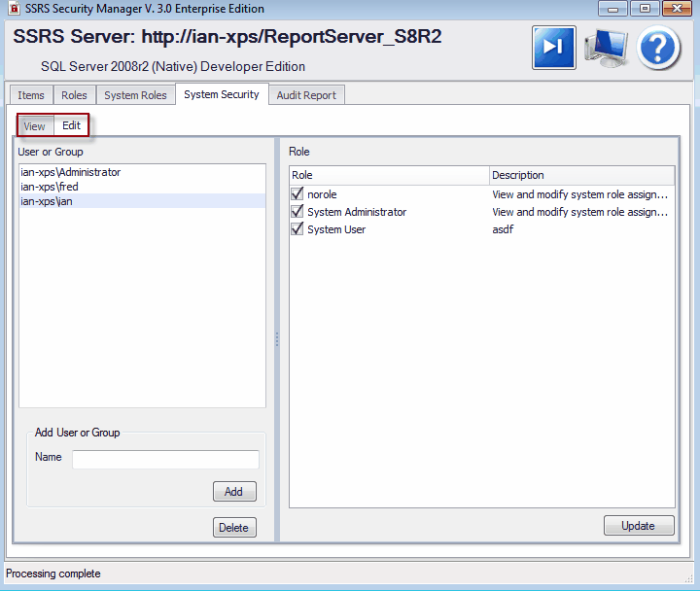Switch to the View sub-tab
This screenshot has height=591, width=700.
pos(34,126)
